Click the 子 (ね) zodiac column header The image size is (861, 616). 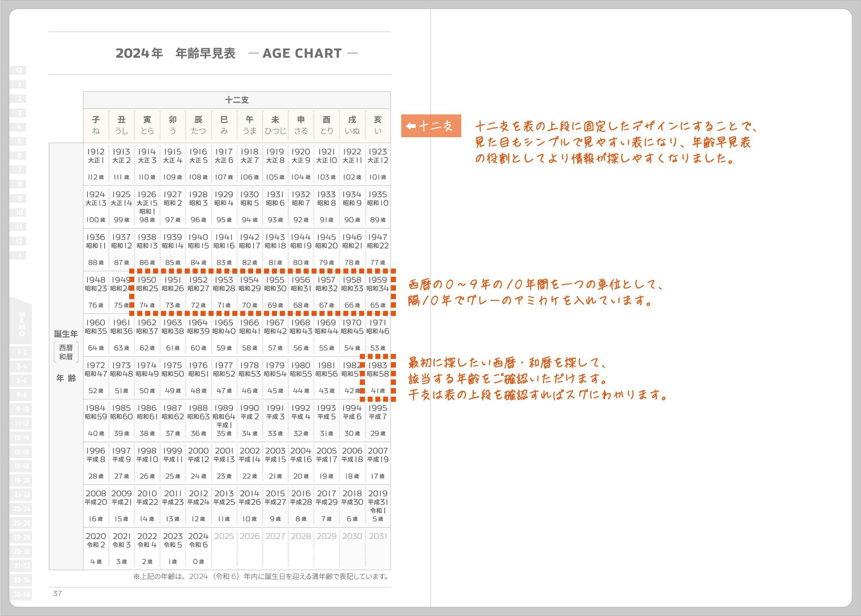tap(96, 125)
